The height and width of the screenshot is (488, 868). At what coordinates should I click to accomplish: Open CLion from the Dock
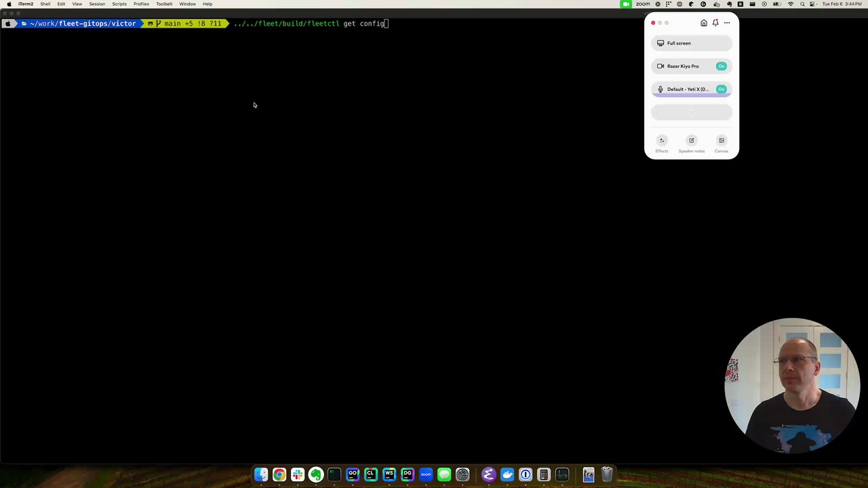coord(371,474)
